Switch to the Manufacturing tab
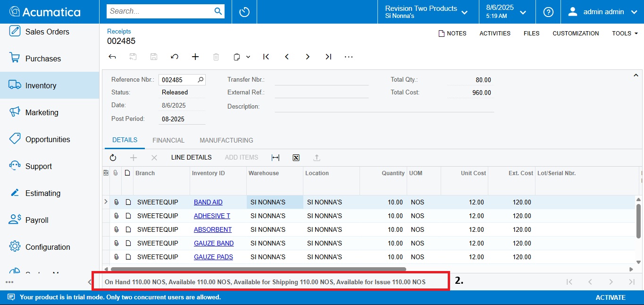The height and width of the screenshot is (305, 644). click(226, 140)
